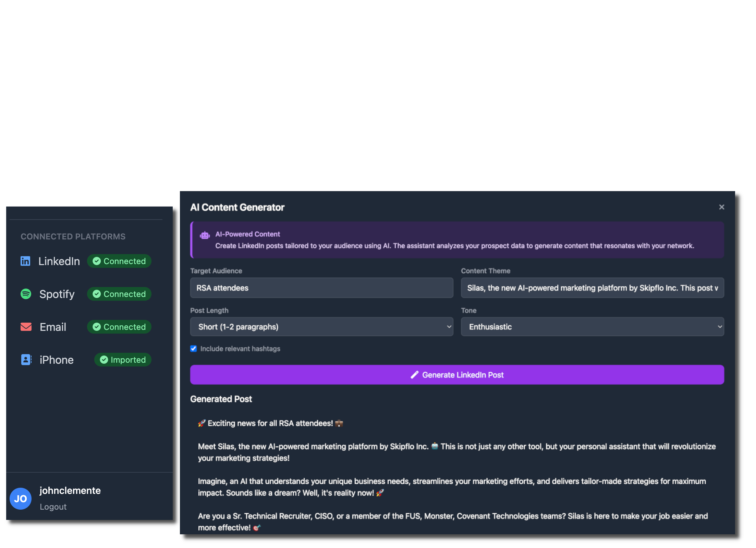Screen dimensions: 756x548
Task: Click the Target Audience input field
Action: point(322,288)
